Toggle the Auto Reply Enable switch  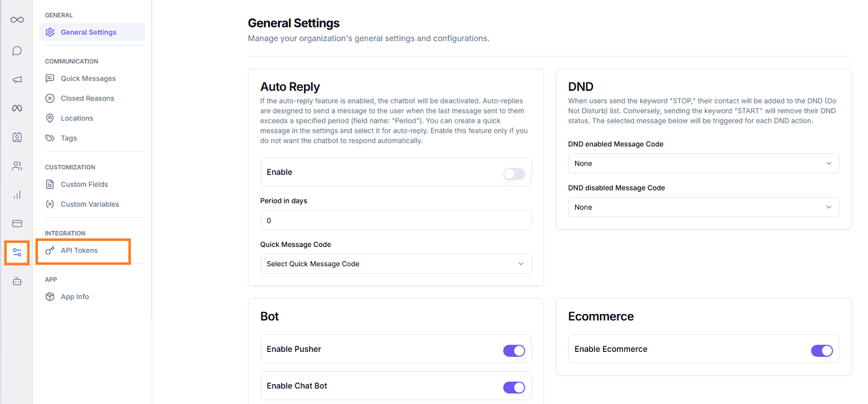coord(514,174)
